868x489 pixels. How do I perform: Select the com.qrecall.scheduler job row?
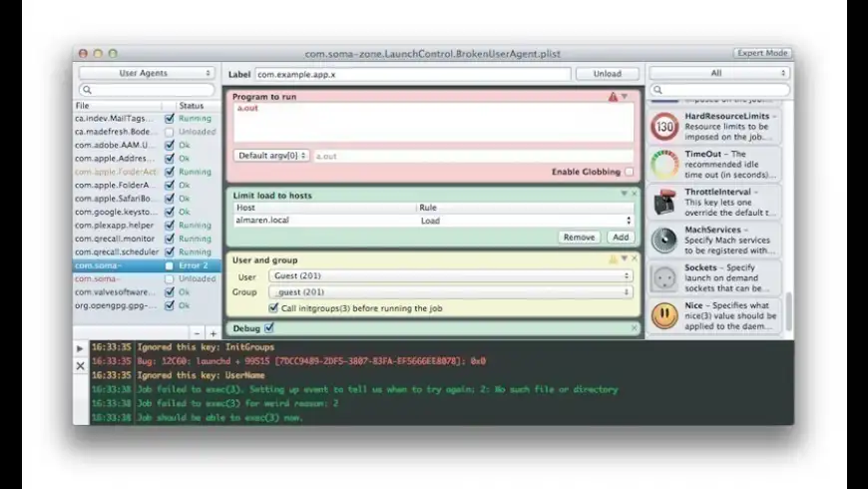(147, 251)
